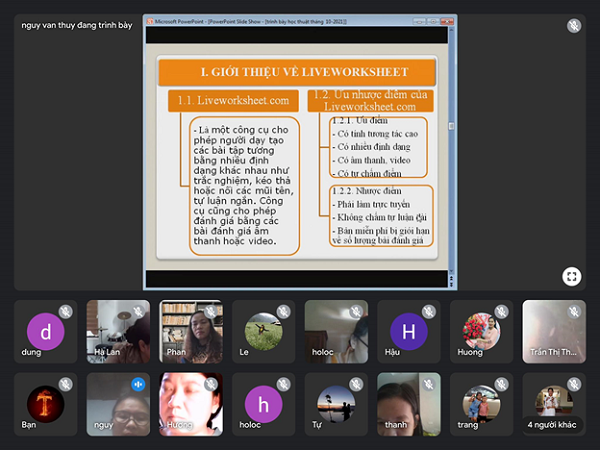Click the 'Có tính tương tác cao' bullet
The height and width of the screenshot is (450, 600).
(x=375, y=134)
